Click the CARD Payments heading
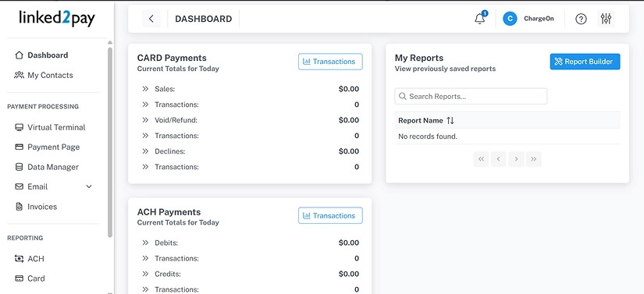 tap(172, 58)
